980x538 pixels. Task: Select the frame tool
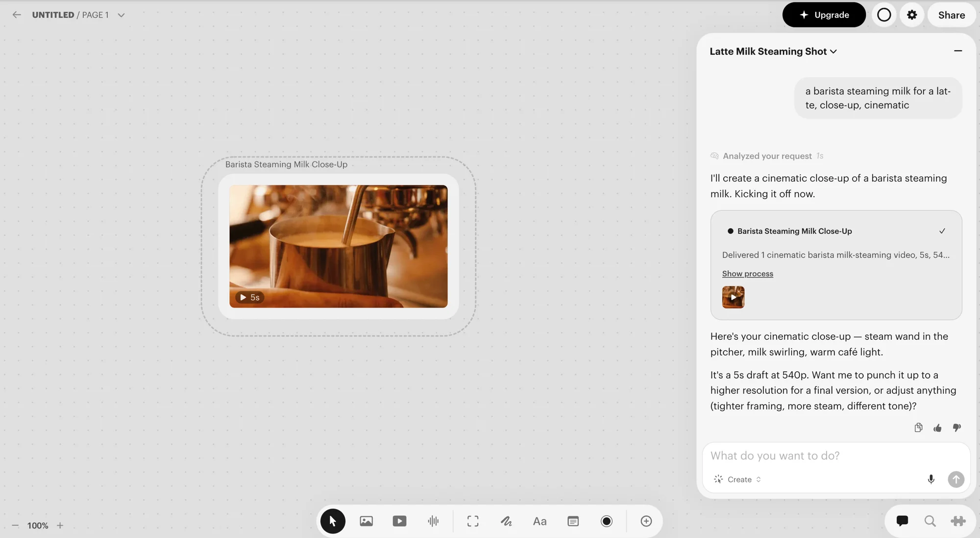[x=473, y=521]
